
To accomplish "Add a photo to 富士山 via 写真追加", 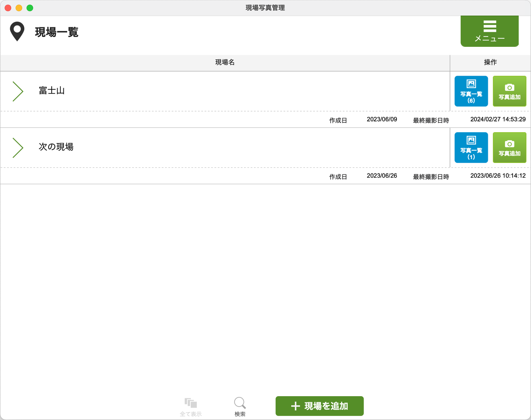I will tap(509, 91).
